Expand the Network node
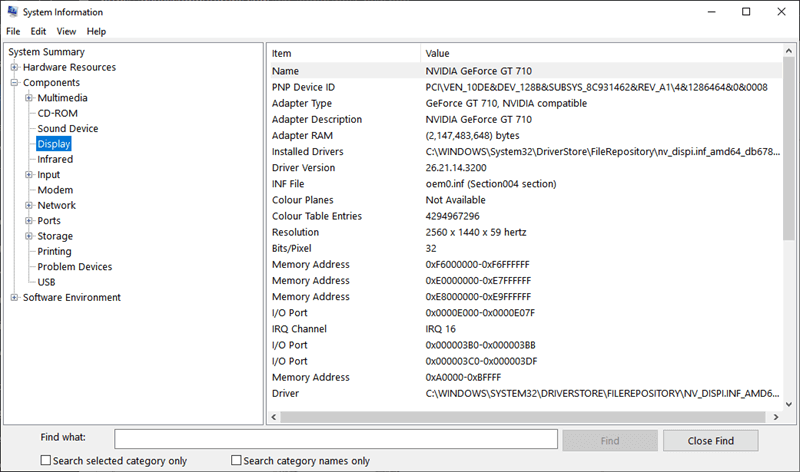Viewport: 800px width, 472px height. (x=29, y=205)
